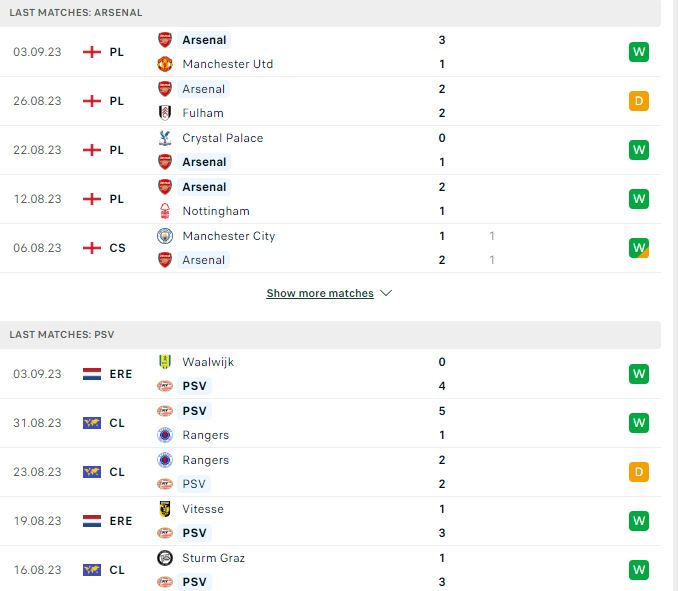Click the win badge for Arsenal–Manchester Utd
Image resolution: width=678 pixels, height=591 pixels.
tap(639, 52)
